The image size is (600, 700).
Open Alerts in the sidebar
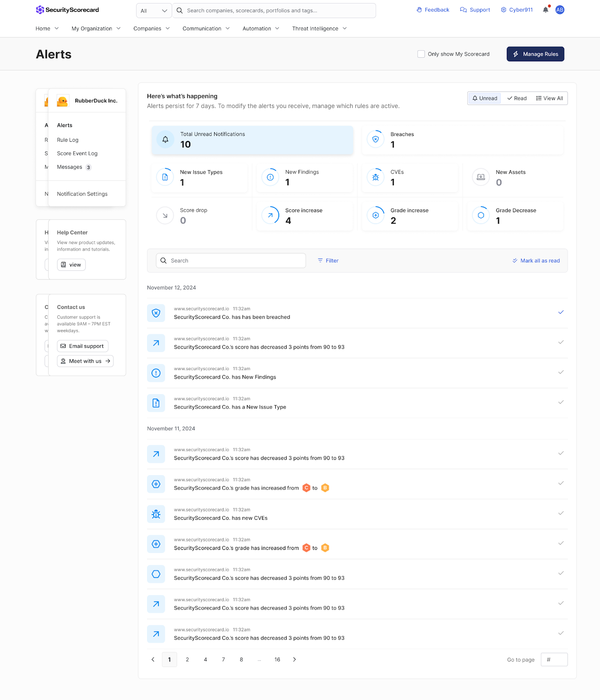[65, 125]
